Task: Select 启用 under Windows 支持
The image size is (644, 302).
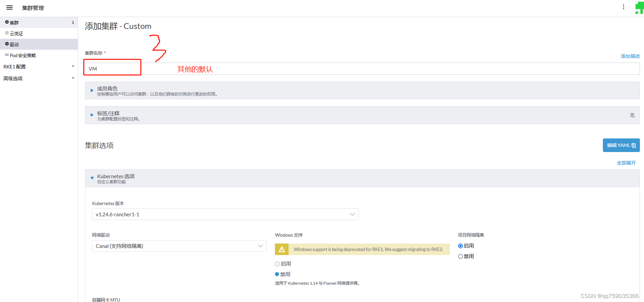Action: [277, 264]
